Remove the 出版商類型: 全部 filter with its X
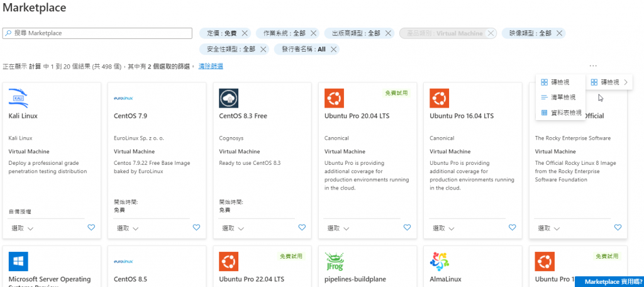This screenshot has height=287, width=644. [388, 33]
